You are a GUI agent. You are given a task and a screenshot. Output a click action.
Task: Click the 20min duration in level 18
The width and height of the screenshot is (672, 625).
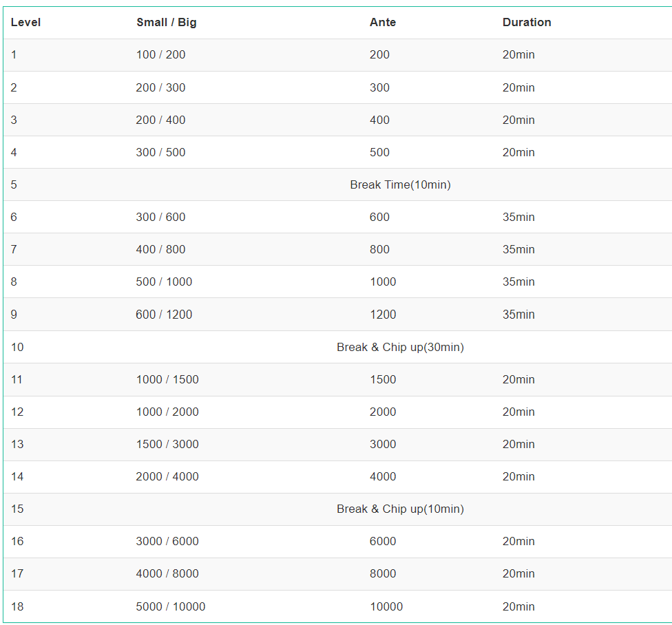coord(518,606)
